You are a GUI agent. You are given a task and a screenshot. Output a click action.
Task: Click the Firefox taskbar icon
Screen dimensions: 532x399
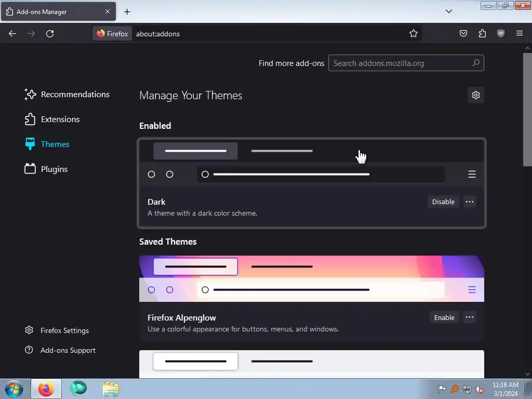click(x=46, y=389)
